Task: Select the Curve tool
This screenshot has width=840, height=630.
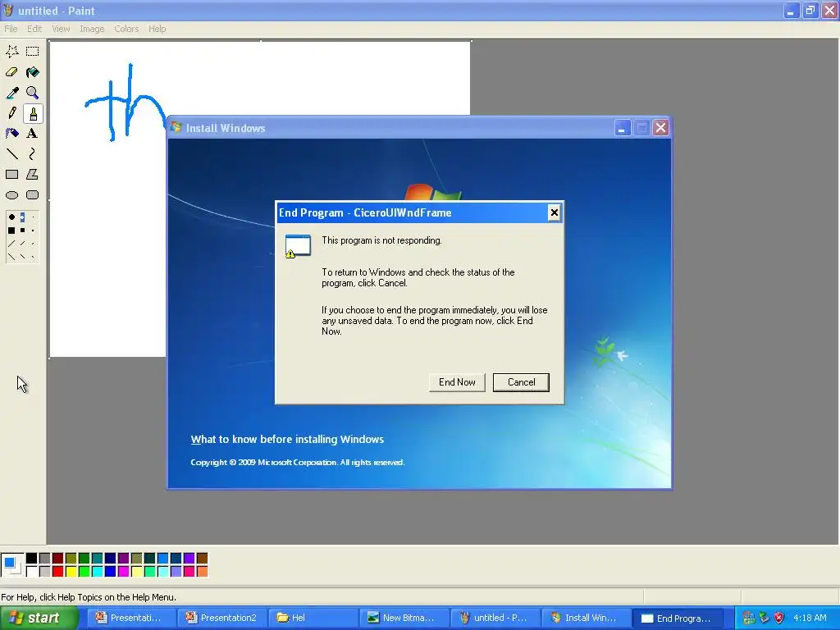Action: click(33, 153)
